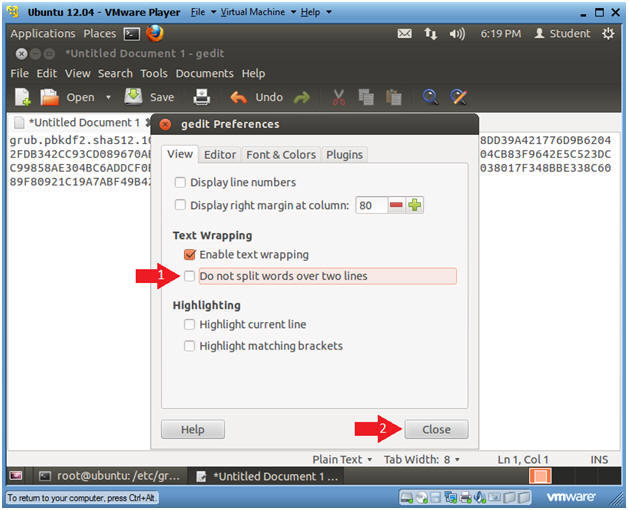
Task: Open gedit Edit menu
Action: (x=47, y=73)
